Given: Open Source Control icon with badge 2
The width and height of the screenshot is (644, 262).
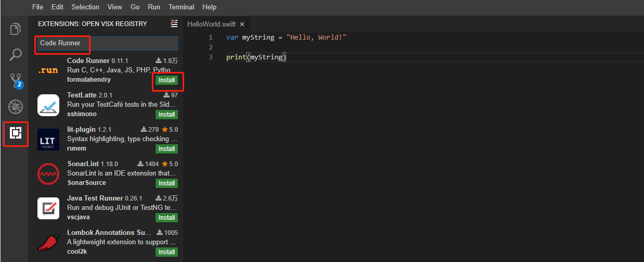Looking at the screenshot, I should (x=16, y=81).
